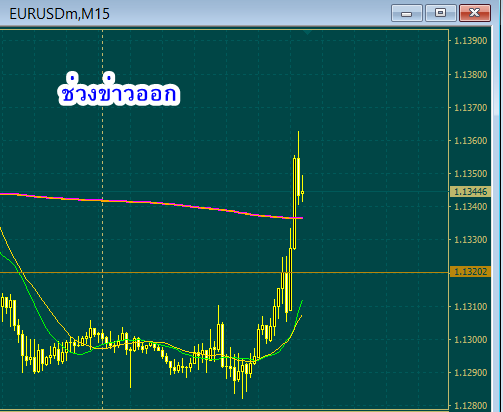
Task: Click the green moving average line end
Action: pos(302,302)
